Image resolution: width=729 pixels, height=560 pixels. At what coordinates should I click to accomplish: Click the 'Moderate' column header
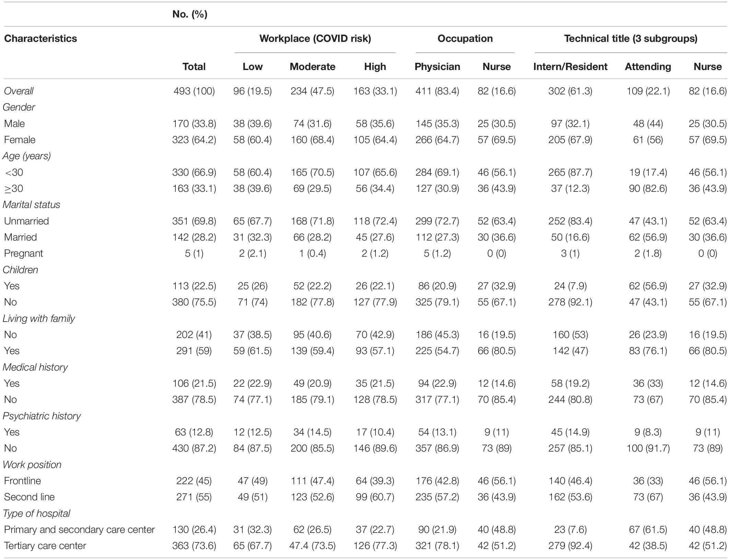[312, 67]
